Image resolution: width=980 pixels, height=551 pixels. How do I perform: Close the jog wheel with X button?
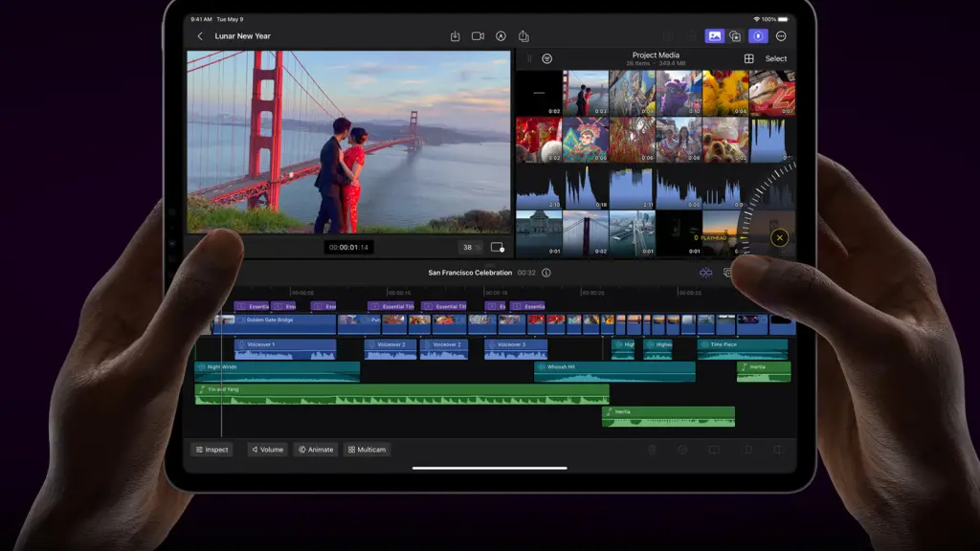779,238
